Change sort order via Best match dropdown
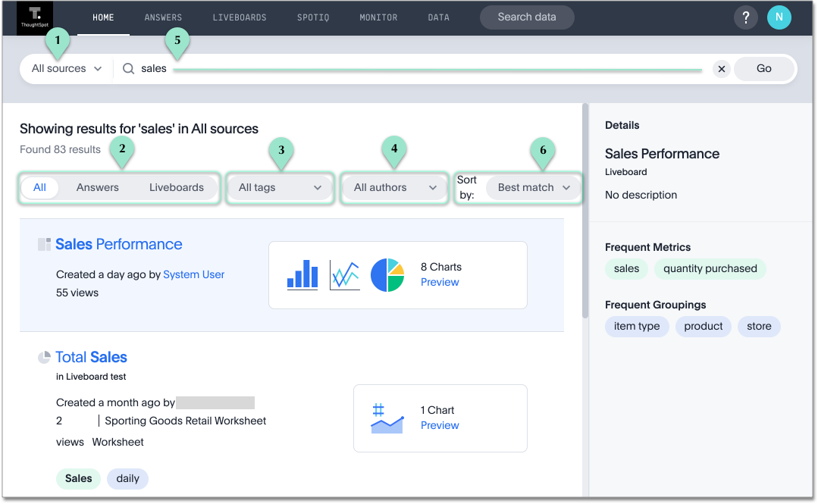Viewport: 818px width, 504px height. [533, 186]
